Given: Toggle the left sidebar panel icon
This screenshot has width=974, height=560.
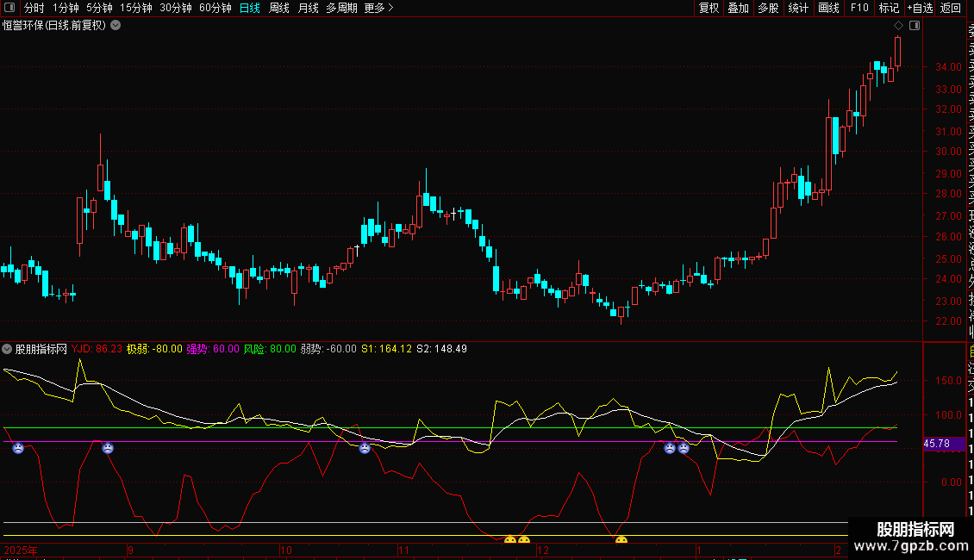Looking at the screenshot, I should click(8, 8).
